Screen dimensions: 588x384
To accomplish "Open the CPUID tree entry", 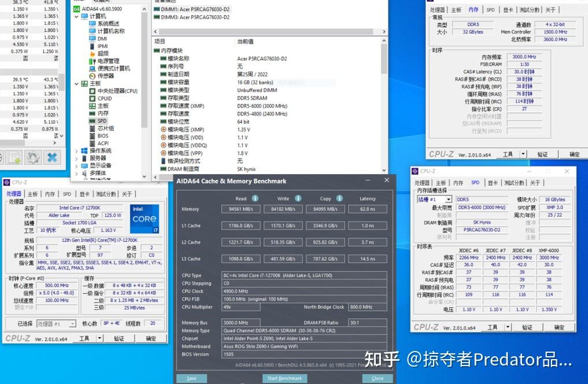I will (101, 98).
